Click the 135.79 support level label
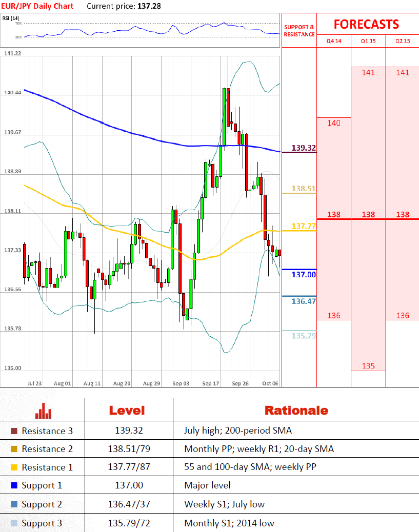 (x=304, y=336)
